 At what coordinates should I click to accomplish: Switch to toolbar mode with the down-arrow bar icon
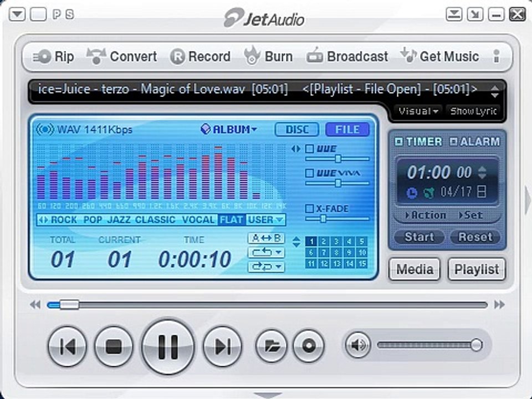pos(454,14)
